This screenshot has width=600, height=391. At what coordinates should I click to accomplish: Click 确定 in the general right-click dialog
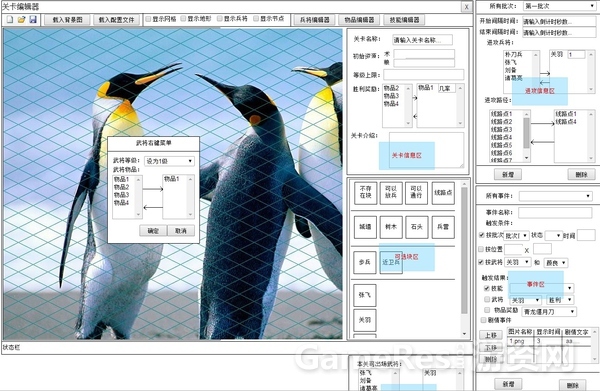tap(153, 231)
